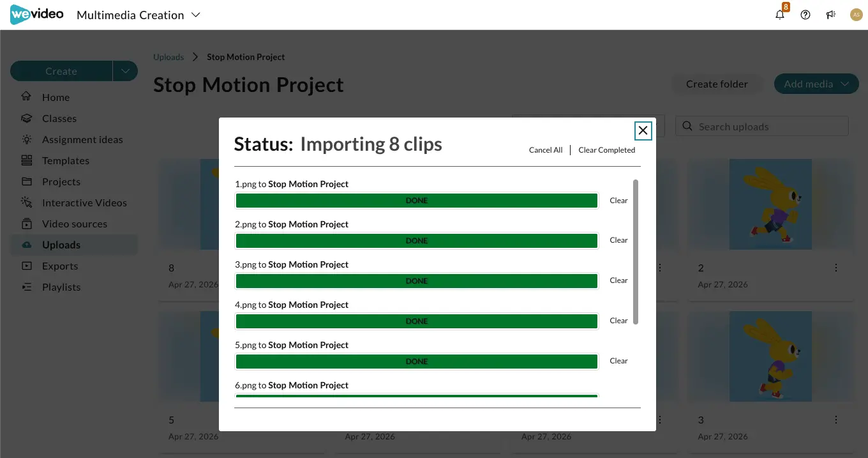
Task: Open Exports section
Action: pos(60,266)
